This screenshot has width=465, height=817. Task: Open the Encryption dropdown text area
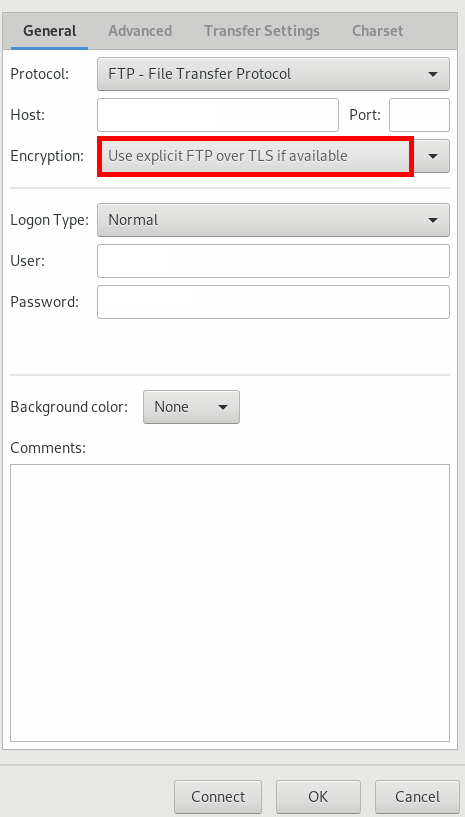point(255,156)
